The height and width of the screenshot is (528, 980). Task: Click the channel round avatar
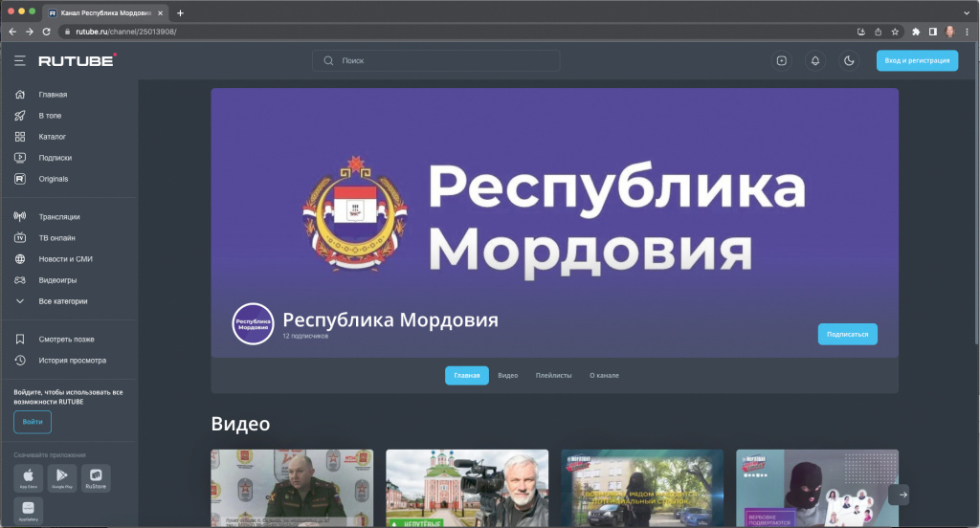(253, 323)
